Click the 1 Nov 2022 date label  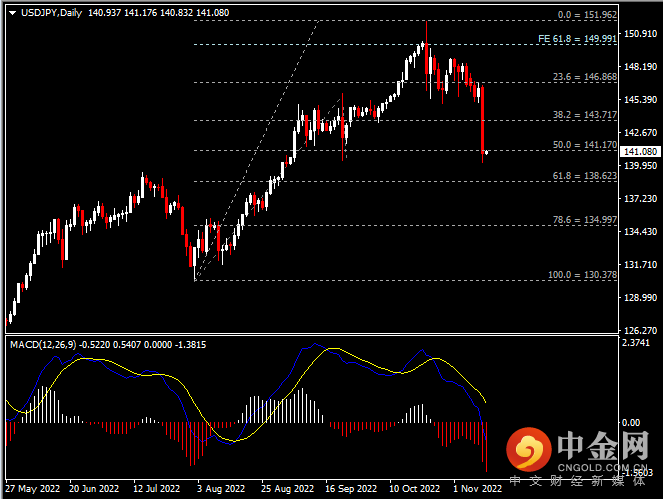pos(477,489)
